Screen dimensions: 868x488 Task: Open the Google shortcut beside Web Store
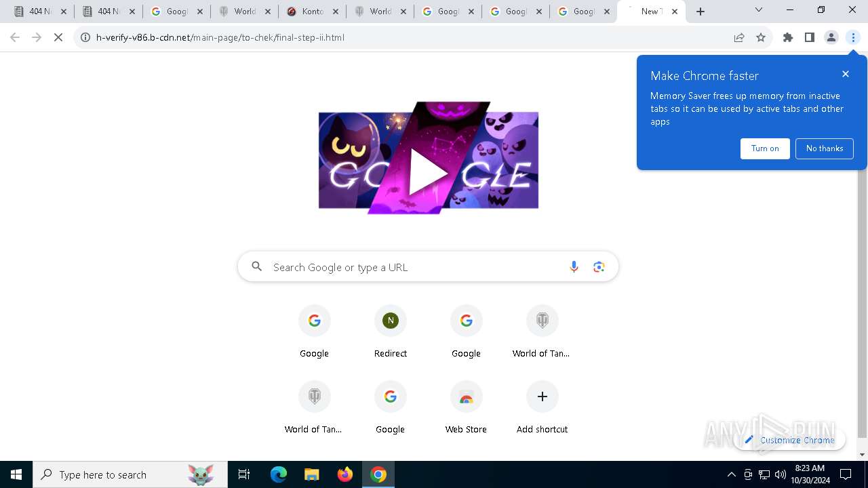click(x=390, y=407)
